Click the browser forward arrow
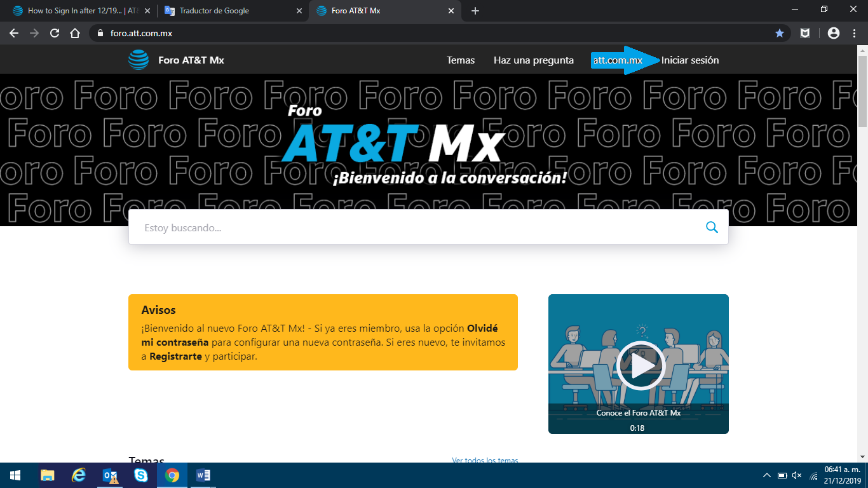The image size is (868, 488). [x=34, y=33]
